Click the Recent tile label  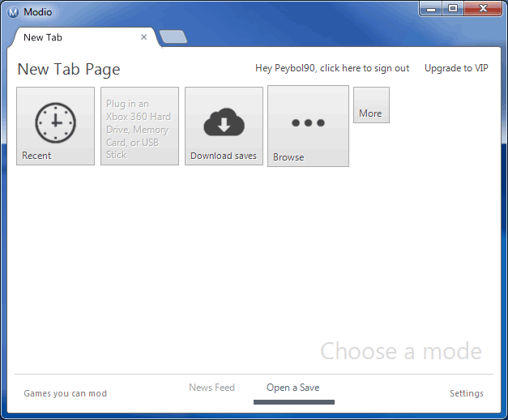click(x=36, y=156)
